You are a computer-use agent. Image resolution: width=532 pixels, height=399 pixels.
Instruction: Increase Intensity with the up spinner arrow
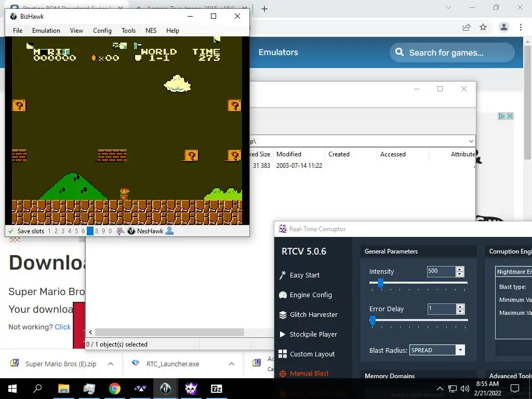(x=460, y=269)
